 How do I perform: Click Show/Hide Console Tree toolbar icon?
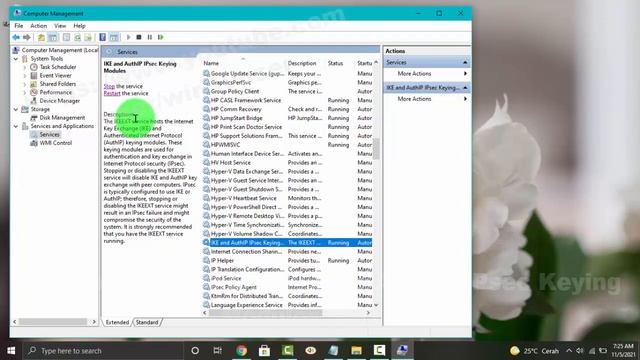53,38
